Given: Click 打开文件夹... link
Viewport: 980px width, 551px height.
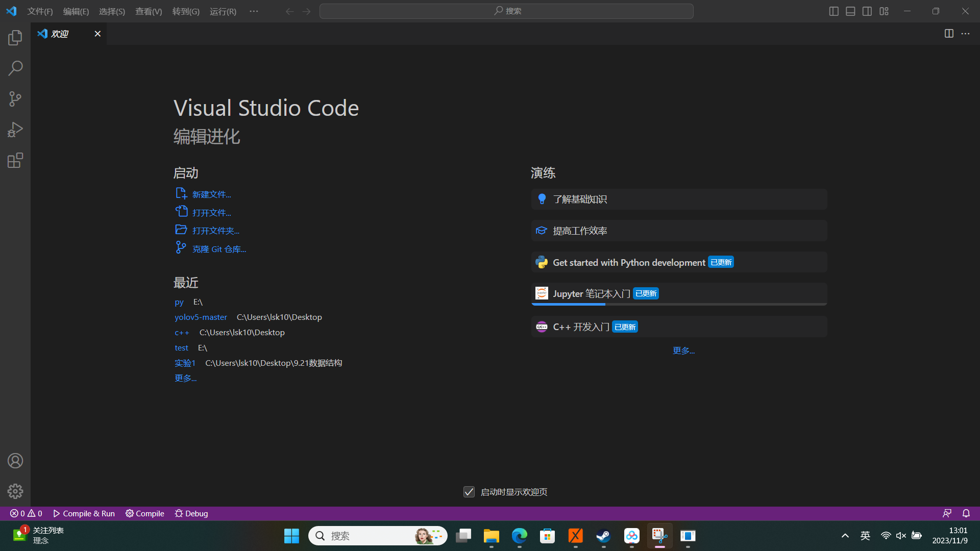Looking at the screenshot, I should [216, 231].
